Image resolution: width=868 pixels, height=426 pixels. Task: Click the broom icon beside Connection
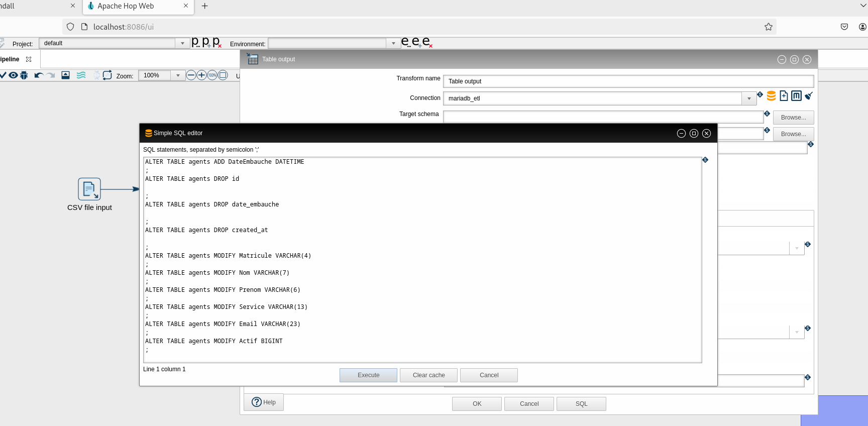point(809,96)
